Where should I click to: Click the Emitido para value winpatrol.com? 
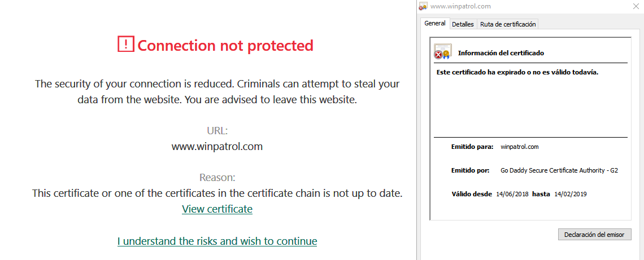click(519, 147)
